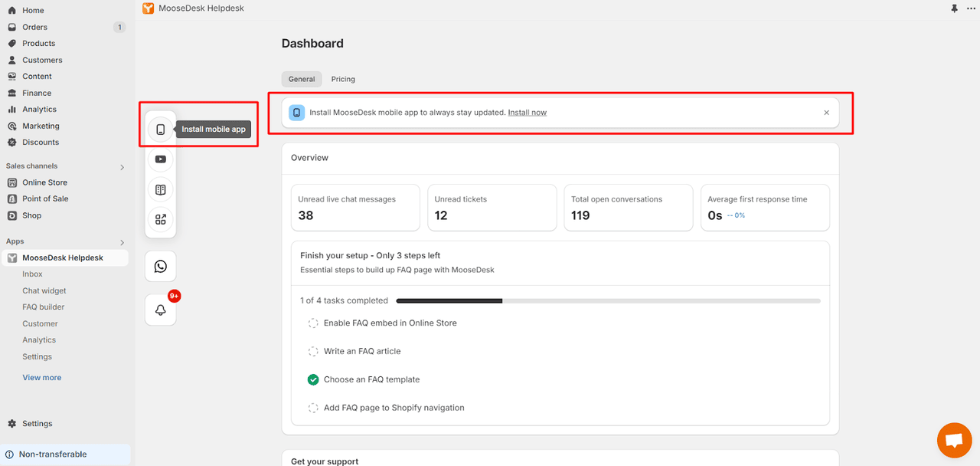
Task: Mark Enable FAQ embed in Online Store task
Action: coord(313,323)
